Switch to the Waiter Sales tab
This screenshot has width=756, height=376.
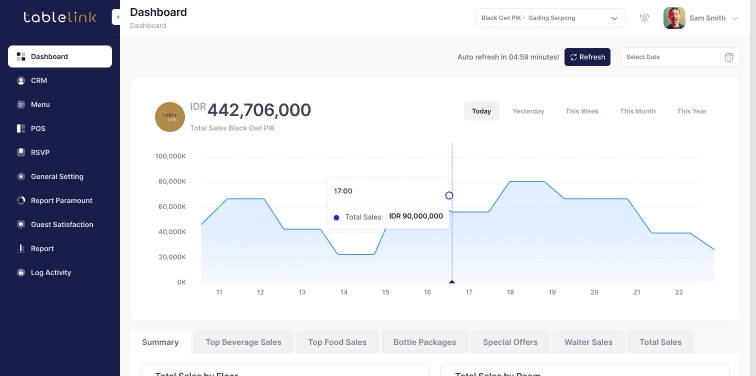pyautogui.click(x=588, y=342)
